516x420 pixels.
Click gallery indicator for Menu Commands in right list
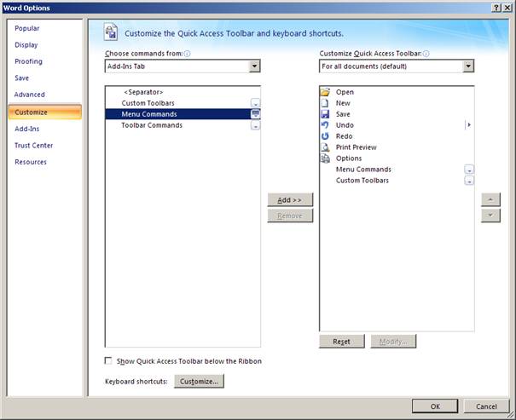(469, 170)
